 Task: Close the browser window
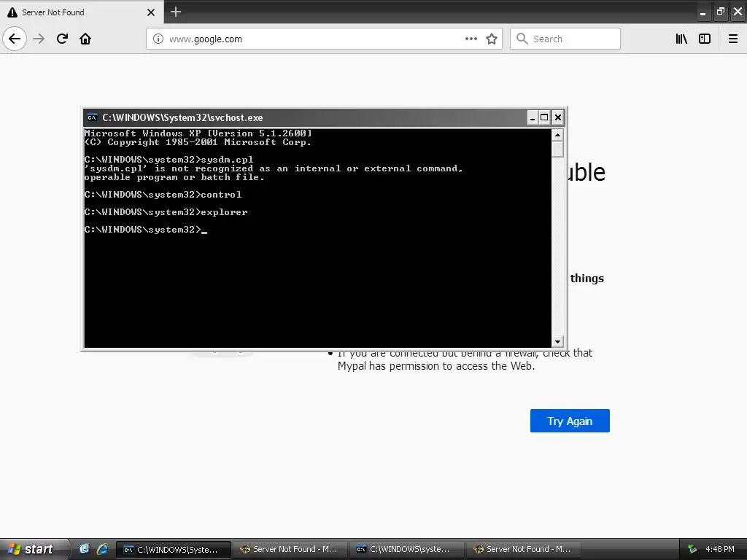(x=738, y=12)
